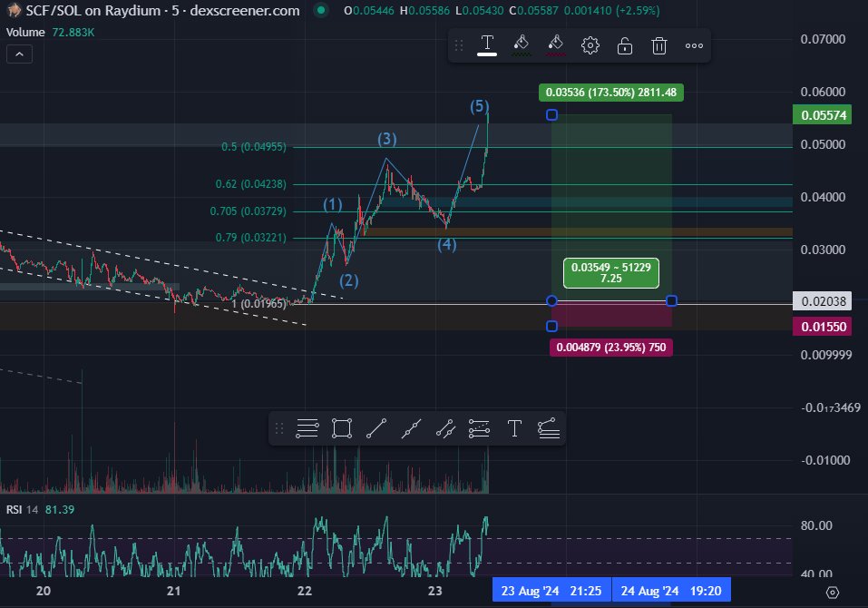Select Elliott wave label (2)
Image resolution: width=868 pixels, height=608 pixels.
pos(349,280)
